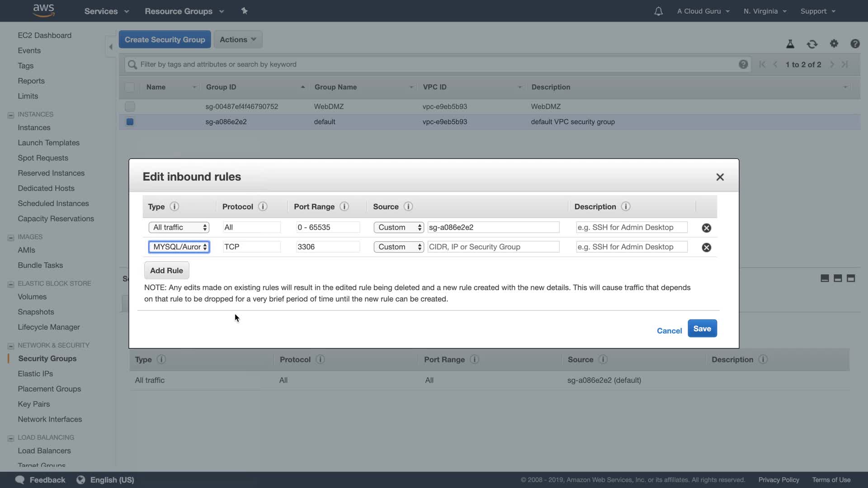Save the inbound rules
868x488 pixels.
(x=702, y=328)
